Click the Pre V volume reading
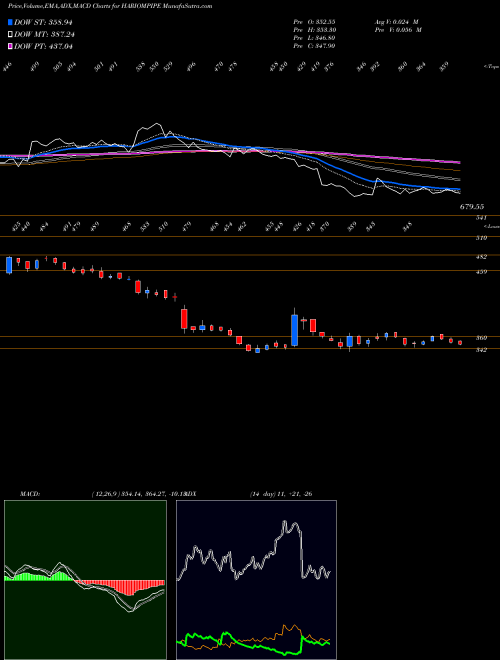500x660 pixels. tap(397, 30)
